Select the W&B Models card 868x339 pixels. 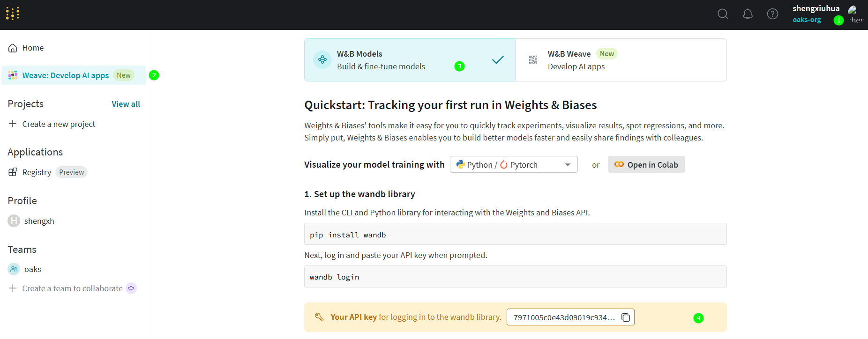[x=410, y=60]
